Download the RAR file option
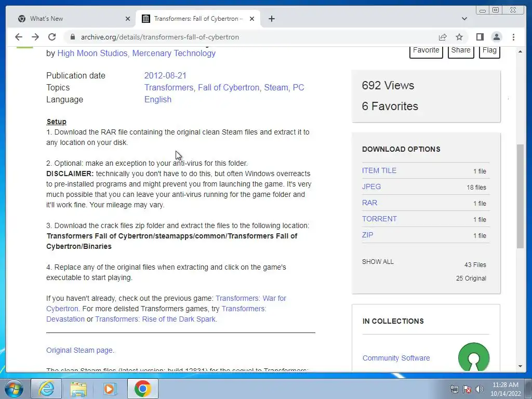 point(369,203)
